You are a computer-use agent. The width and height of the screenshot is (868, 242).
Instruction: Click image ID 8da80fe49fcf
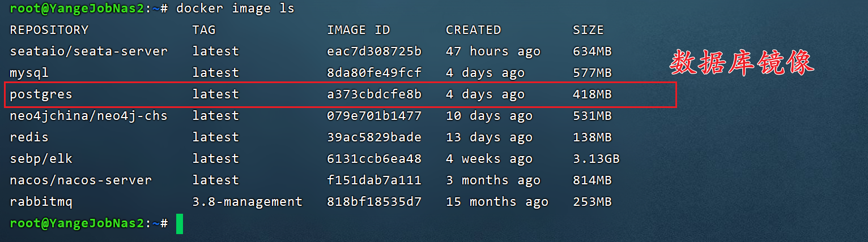374,73
